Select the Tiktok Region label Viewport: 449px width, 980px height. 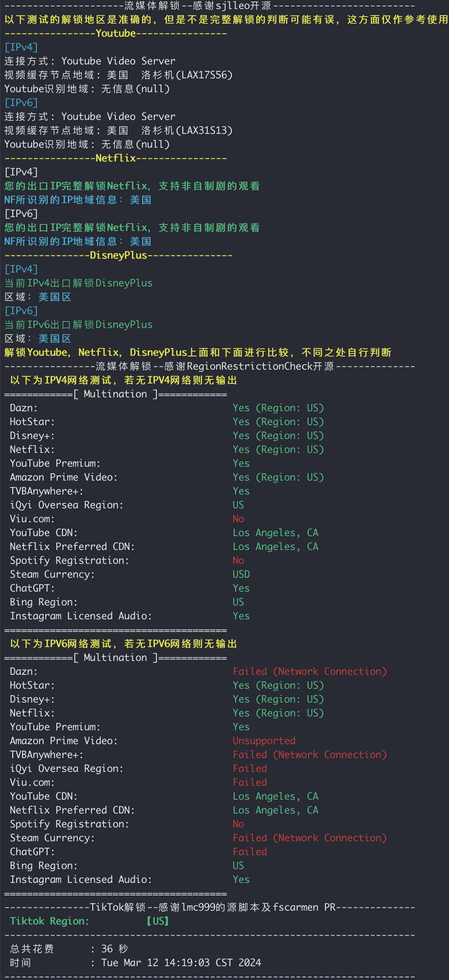point(49,921)
